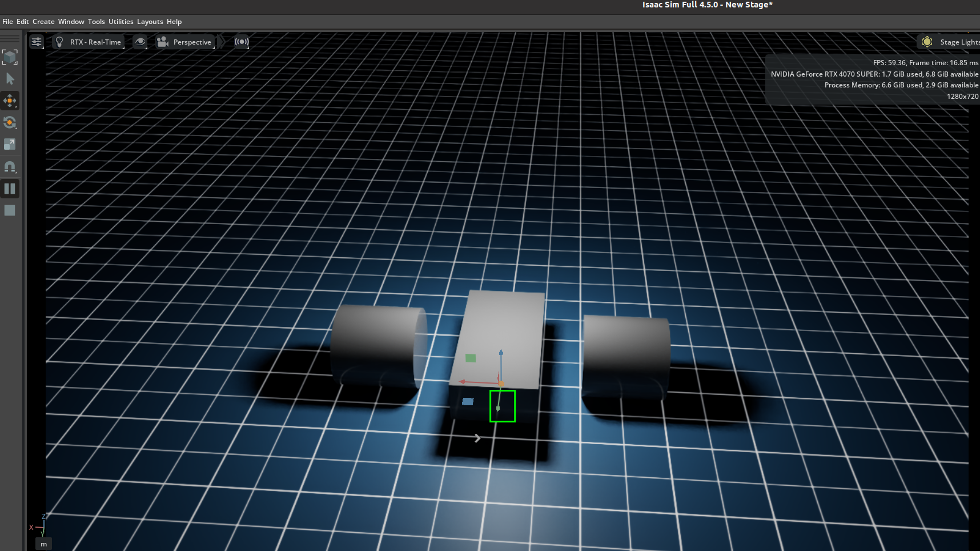Select the right cylinder wheel
Viewport: 980px width, 551px height.
[x=626, y=357]
